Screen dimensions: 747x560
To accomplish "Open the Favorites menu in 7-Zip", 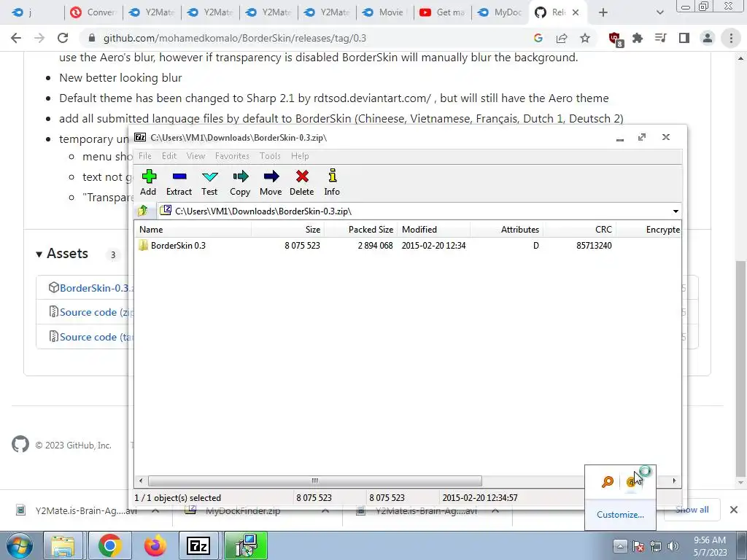I will point(232,156).
